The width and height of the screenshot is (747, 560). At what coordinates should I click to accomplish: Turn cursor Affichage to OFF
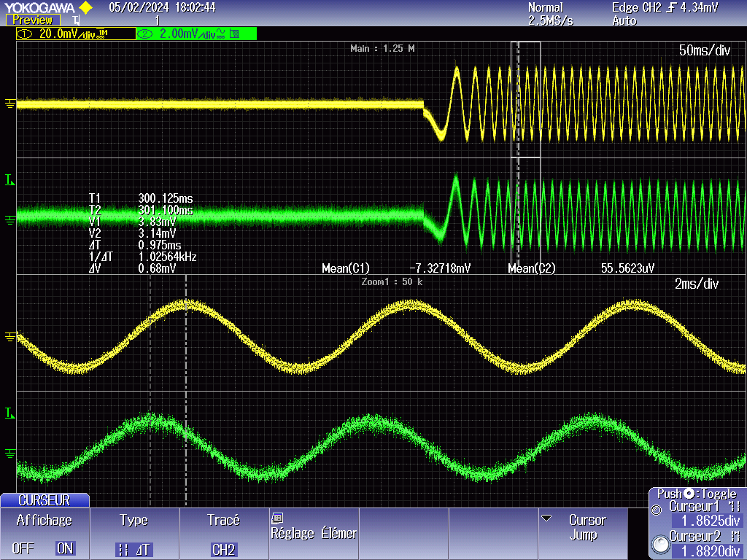tap(23, 548)
